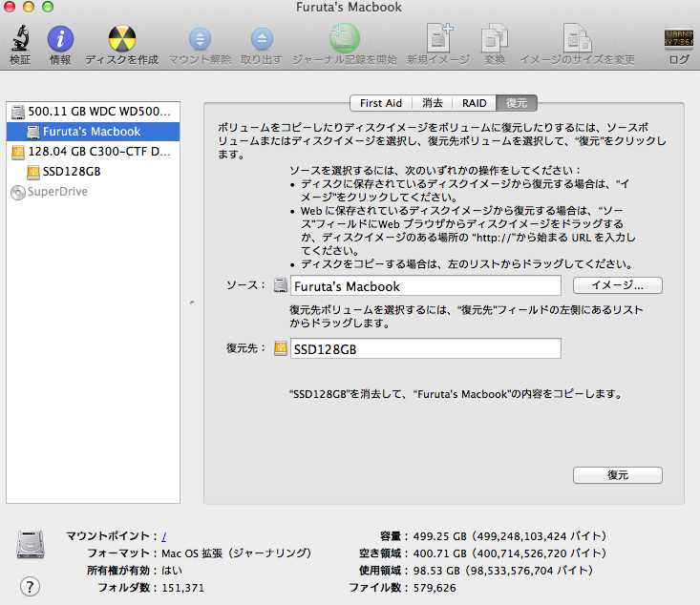Switch to the RAID tab
The image size is (700, 605).
click(x=474, y=103)
